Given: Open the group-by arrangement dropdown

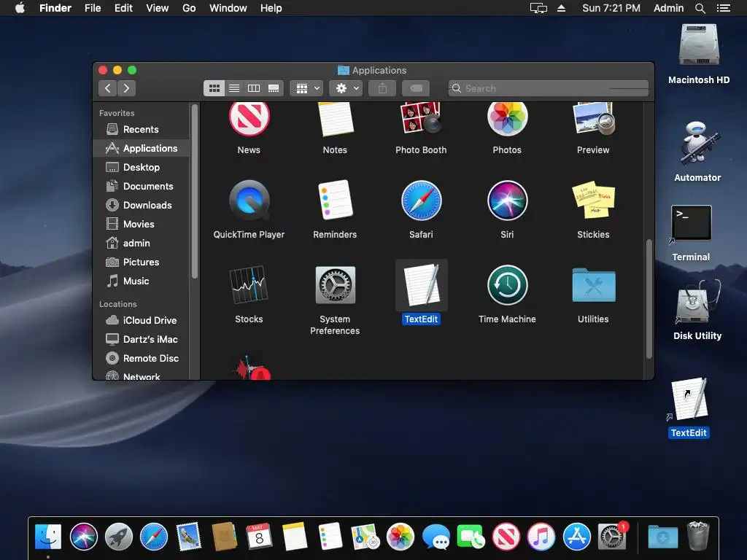Looking at the screenshot, I should click(307, 88).
